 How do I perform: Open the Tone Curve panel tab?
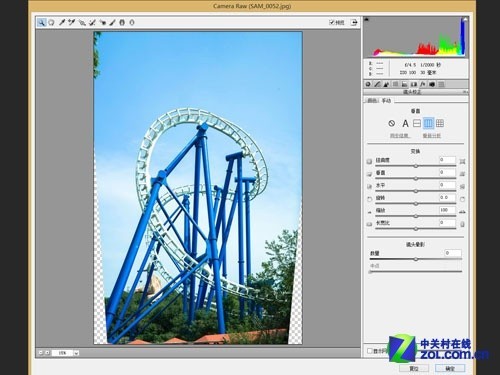[377, 84]
